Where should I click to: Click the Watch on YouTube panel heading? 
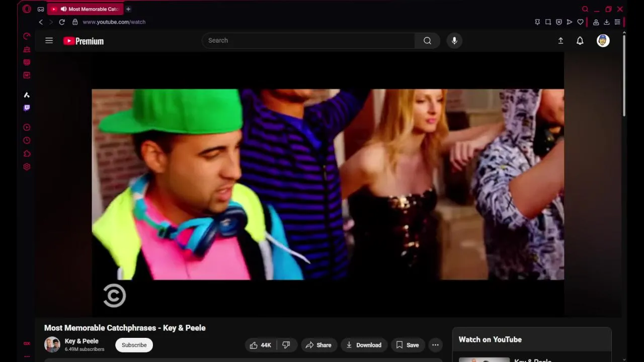[x=490, y=339]
